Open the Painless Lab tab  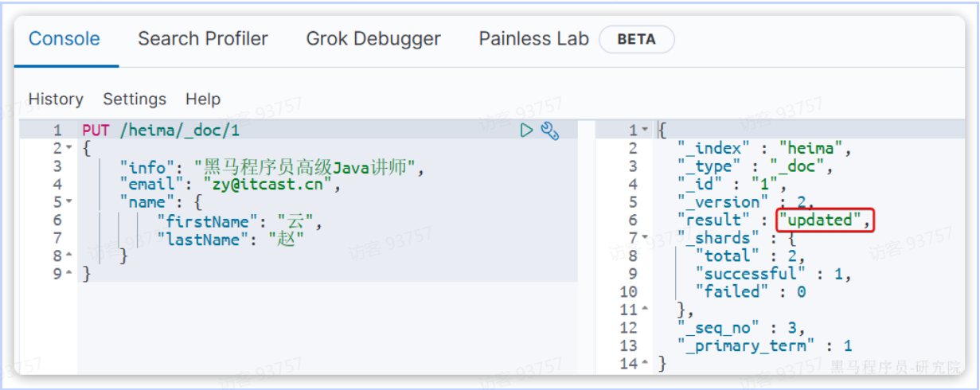coord(534,39)
